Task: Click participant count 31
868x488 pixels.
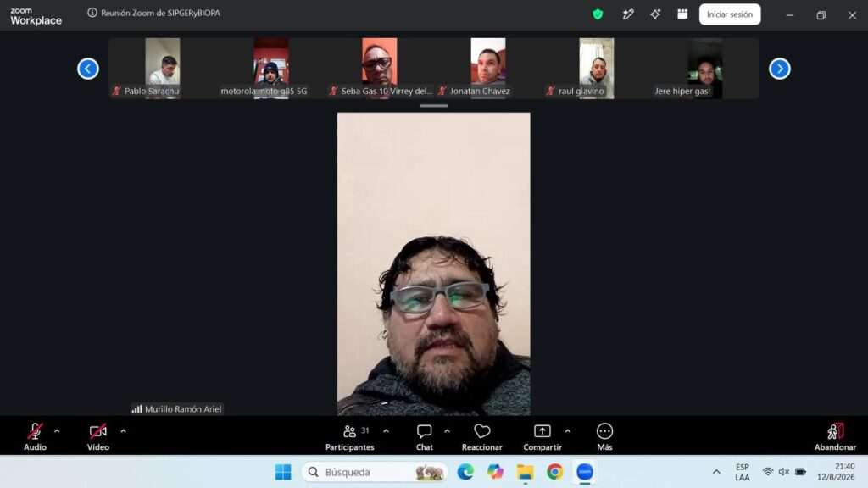Action: [365, 430]
